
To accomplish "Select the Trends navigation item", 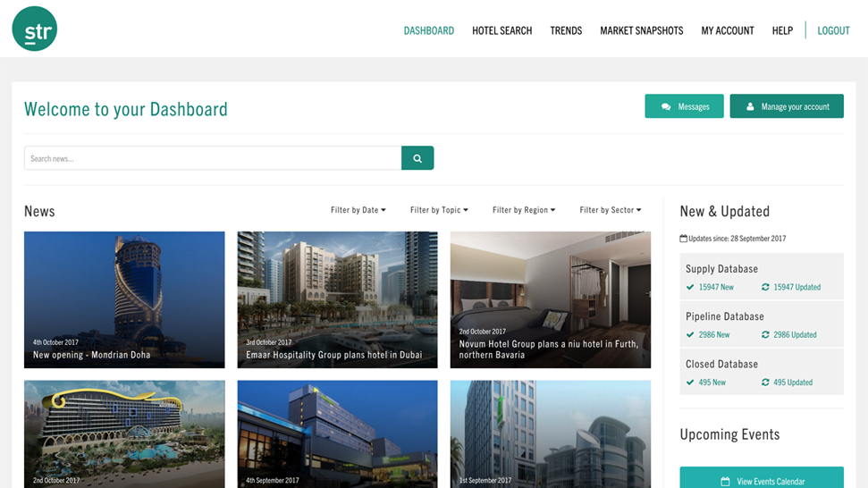I will (566, 31).
